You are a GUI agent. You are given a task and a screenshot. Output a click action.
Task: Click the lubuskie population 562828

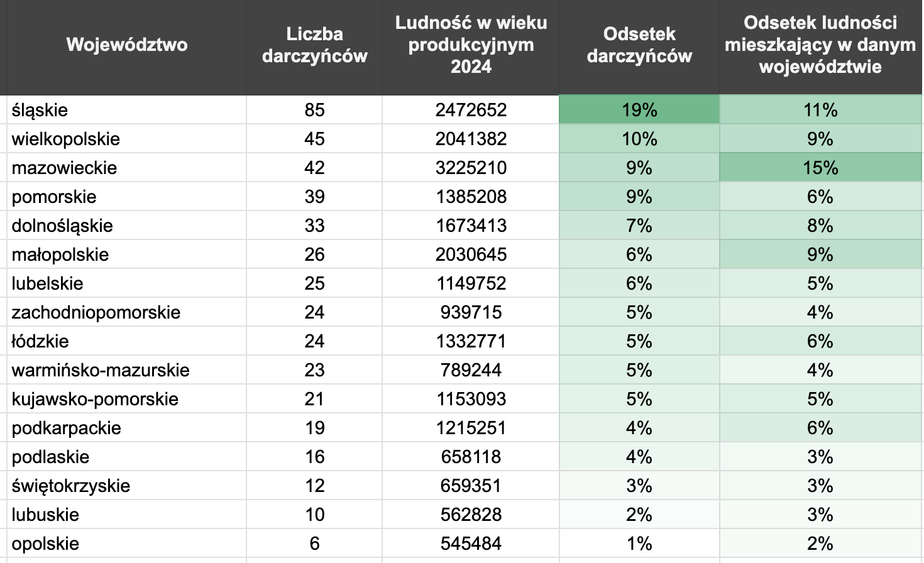[x=471, y=515]
